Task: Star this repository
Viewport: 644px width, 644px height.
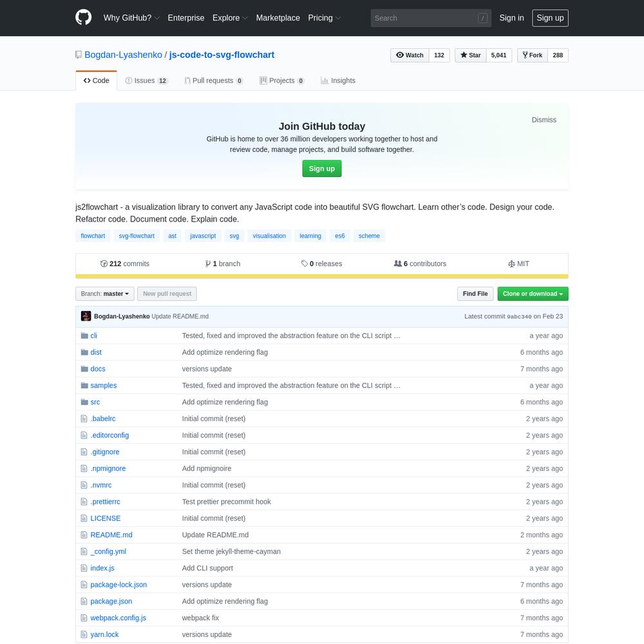Action: tap(471, 55)
